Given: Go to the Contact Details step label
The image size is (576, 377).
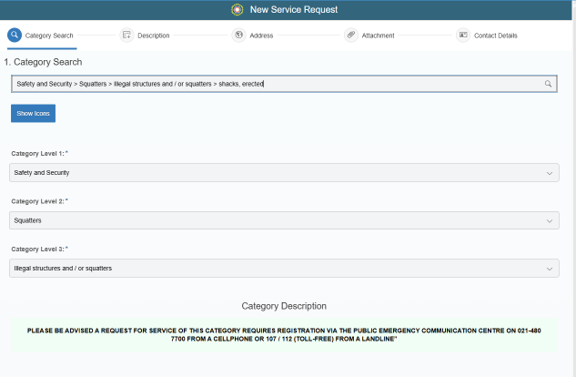Looking at the screenshot, I should click(496, 36).
